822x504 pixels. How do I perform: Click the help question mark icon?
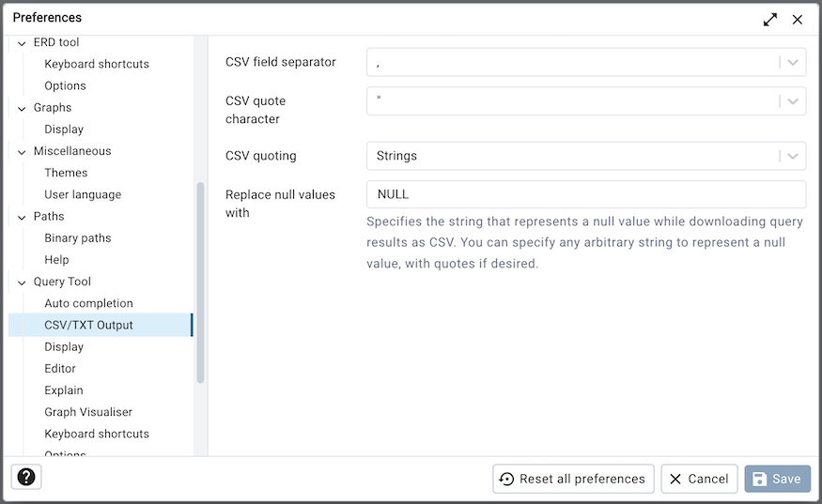pyautogui.click(x=26, y=477)
